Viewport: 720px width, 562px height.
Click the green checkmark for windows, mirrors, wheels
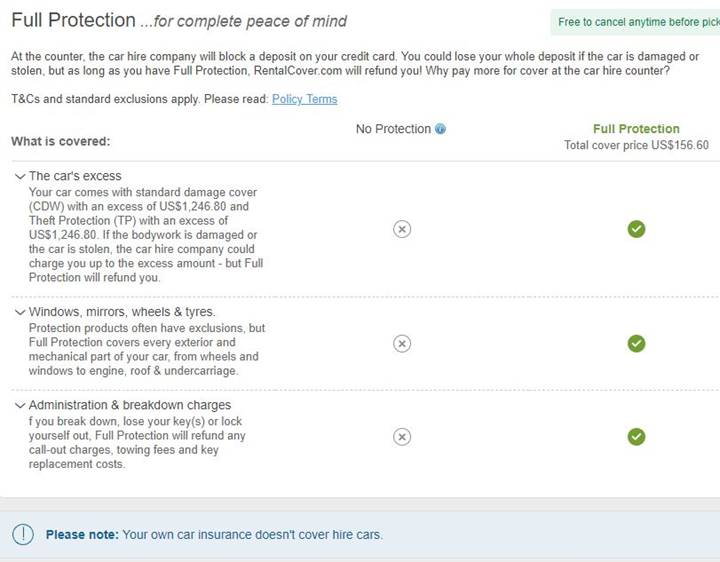636,343
